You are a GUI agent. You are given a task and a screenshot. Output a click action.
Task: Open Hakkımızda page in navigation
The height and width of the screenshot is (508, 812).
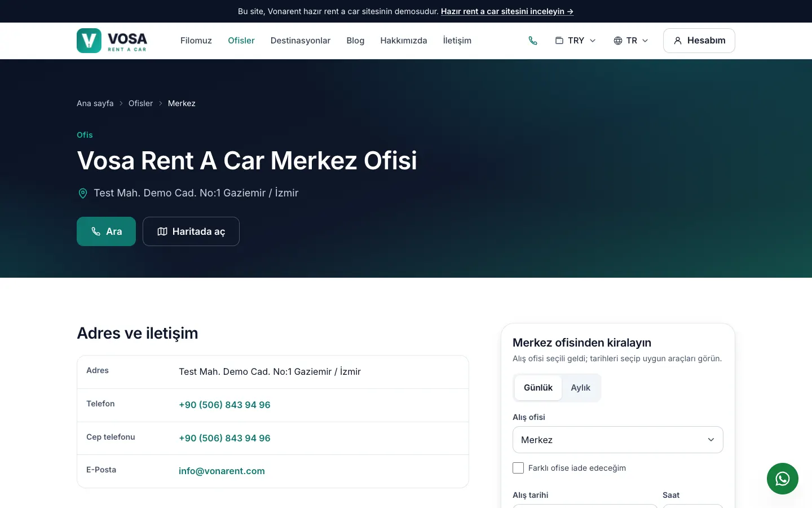click(404, 41)
